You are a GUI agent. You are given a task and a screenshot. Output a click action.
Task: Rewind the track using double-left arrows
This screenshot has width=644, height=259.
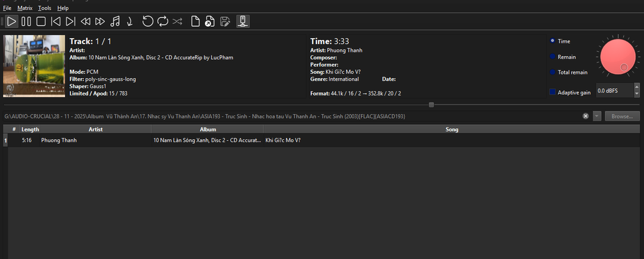(85, 21)
